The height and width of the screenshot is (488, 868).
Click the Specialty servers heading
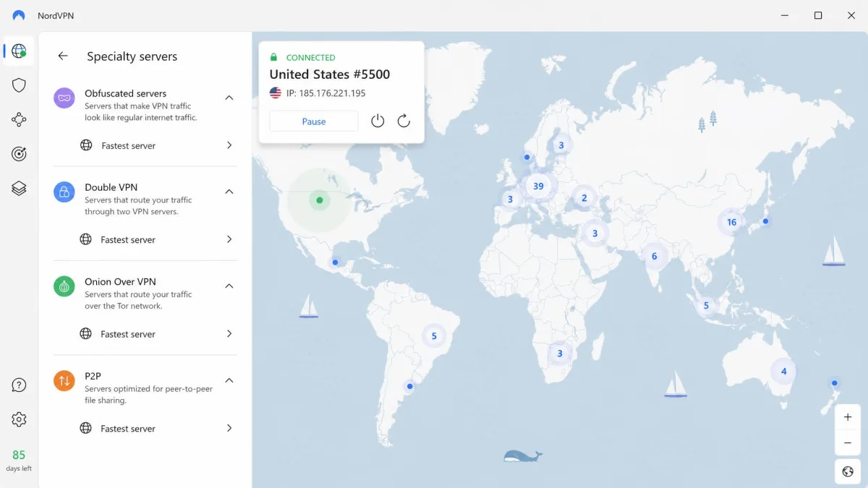point(132,56)
